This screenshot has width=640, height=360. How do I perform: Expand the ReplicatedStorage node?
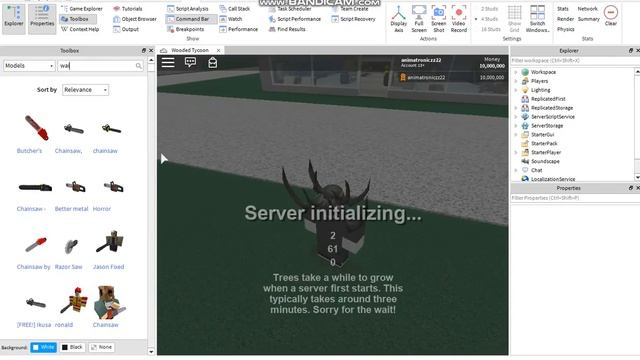click(516, 108)
